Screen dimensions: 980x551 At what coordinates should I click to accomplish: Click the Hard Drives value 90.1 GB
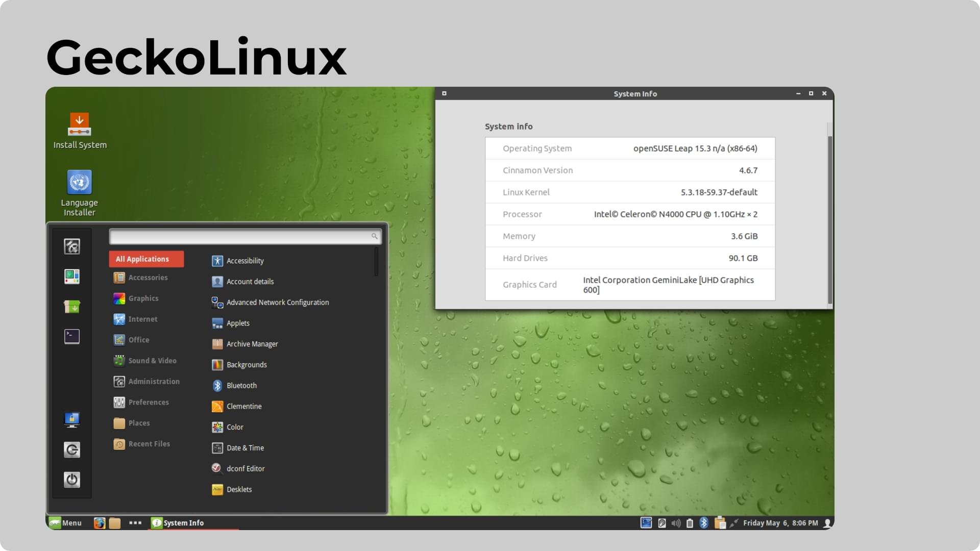click(743, 258)
